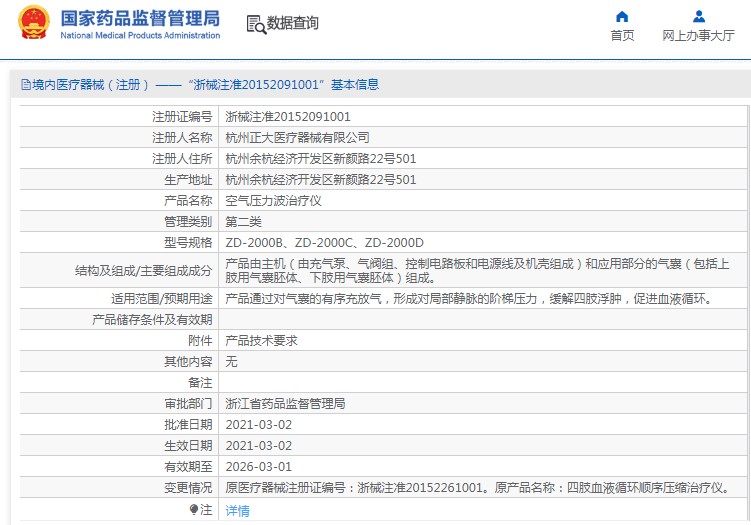Select registration number 浙械注准20152091001 in table
Screen dimensions: 751x525
point(288,116)
